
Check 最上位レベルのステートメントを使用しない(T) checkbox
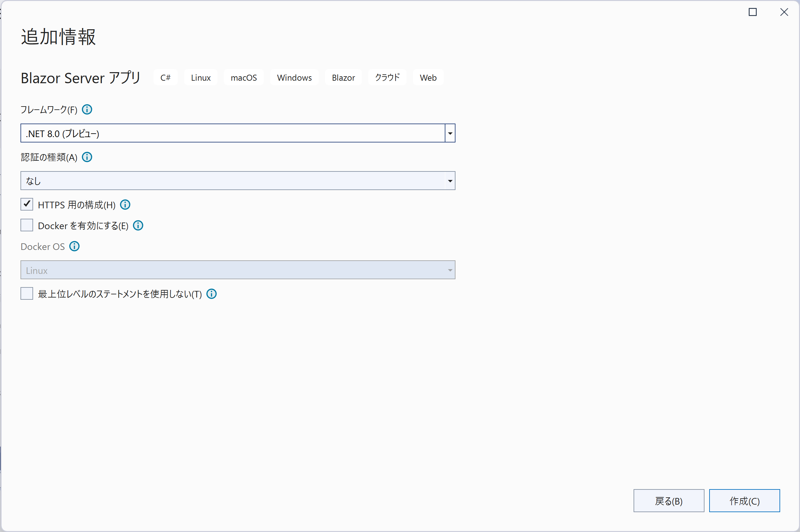tap(27, 294)
